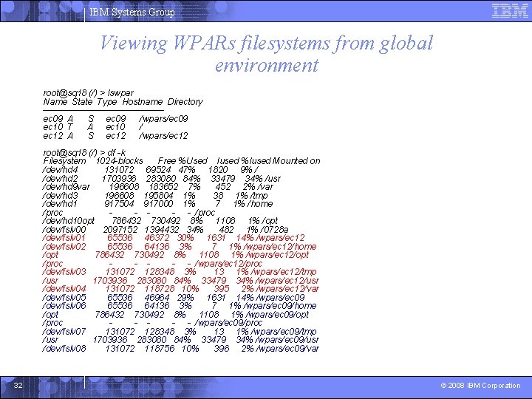The width and height of the screenshot is (532, 399).
Task: Click the mount point "/wpars/ec12/tmp"
Action: tap(284, 272)
